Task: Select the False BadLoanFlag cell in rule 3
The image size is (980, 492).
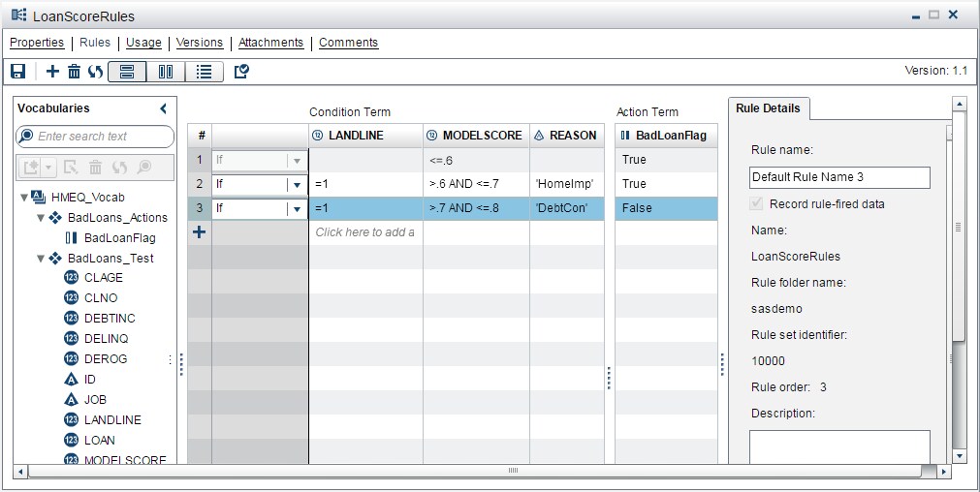Action: [x=666, y=208]
